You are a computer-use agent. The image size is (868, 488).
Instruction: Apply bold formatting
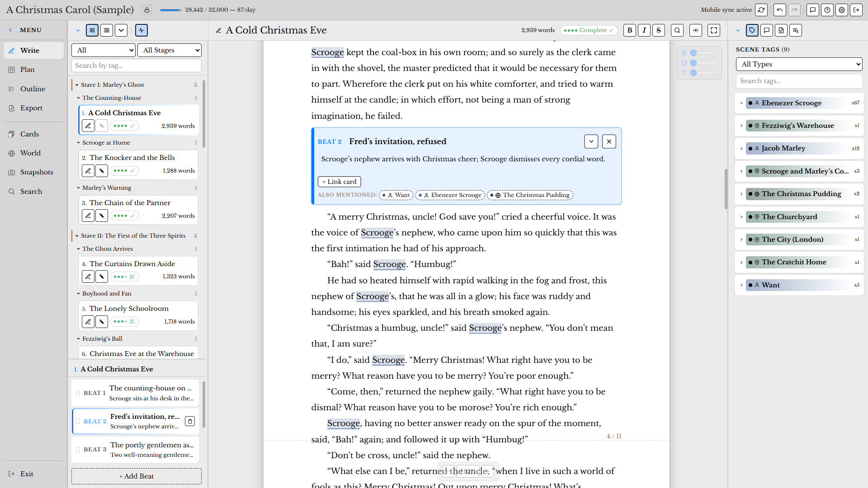630,30
